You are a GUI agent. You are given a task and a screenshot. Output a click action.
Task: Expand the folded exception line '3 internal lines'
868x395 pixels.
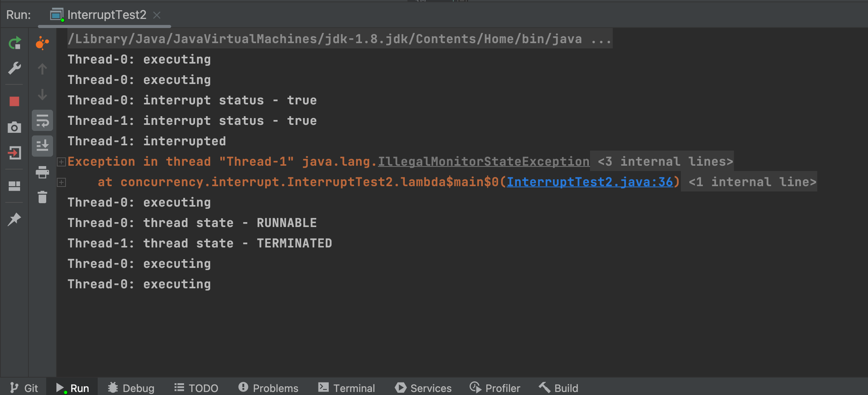61,162
